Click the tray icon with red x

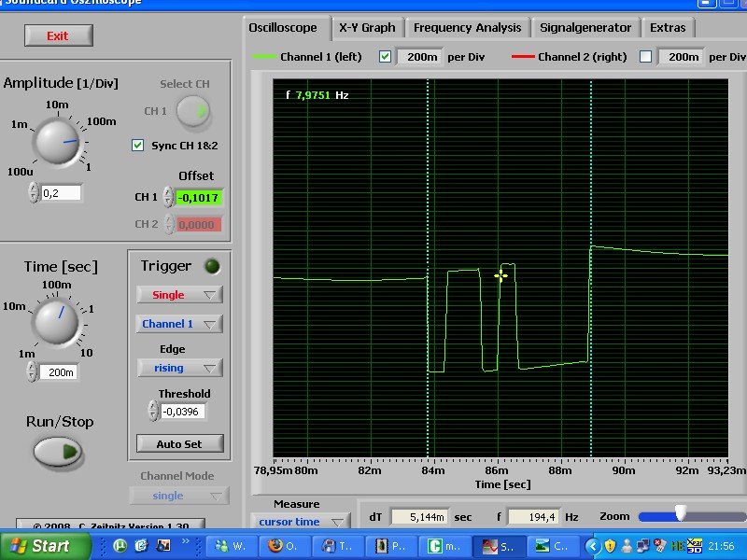tap(660, 546)
